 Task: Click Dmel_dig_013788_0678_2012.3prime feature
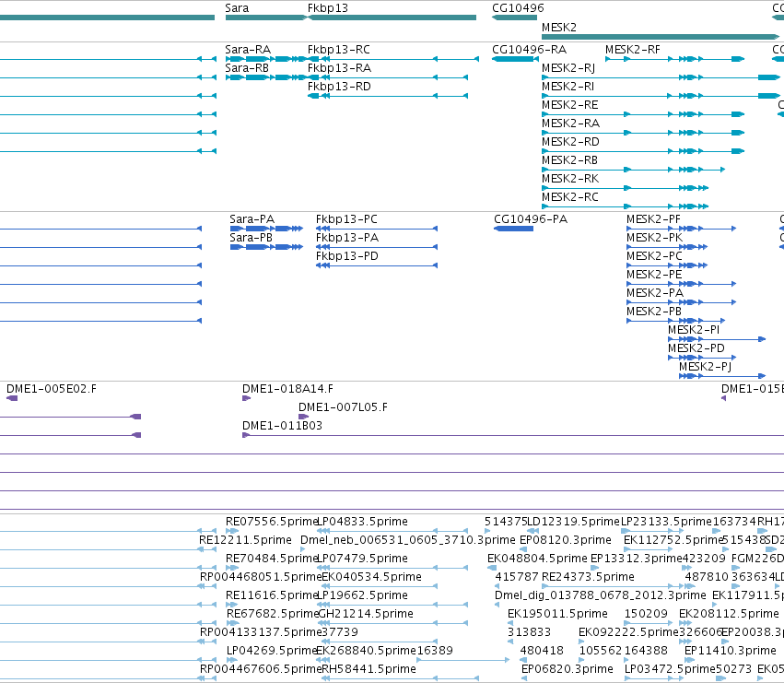(x=601, y=596)
